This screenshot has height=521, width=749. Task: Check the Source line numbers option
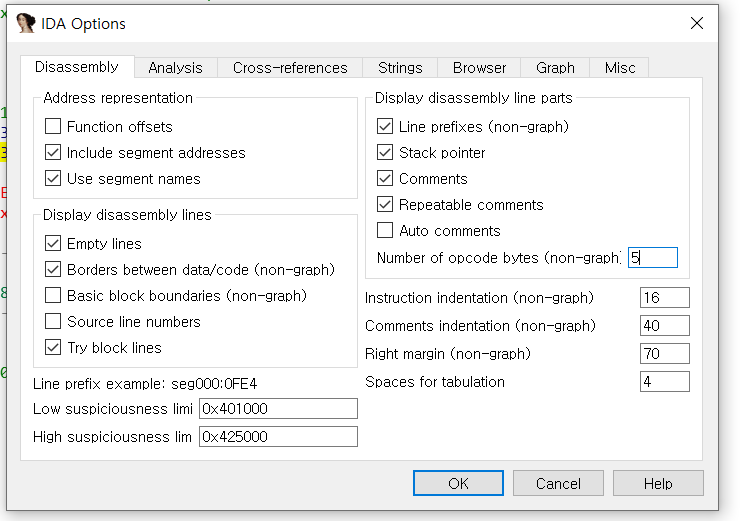coord(53,321)
